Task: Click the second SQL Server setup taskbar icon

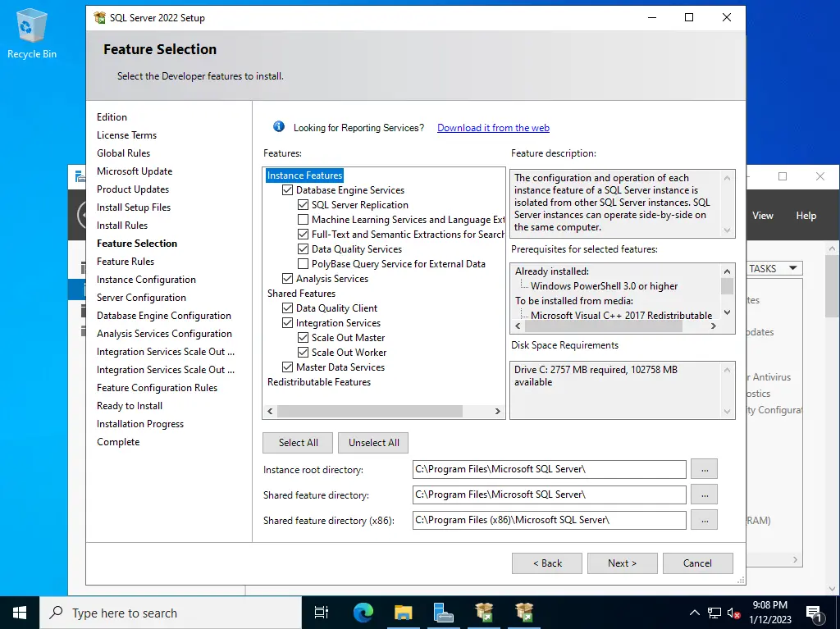Action: click(524, 613)
